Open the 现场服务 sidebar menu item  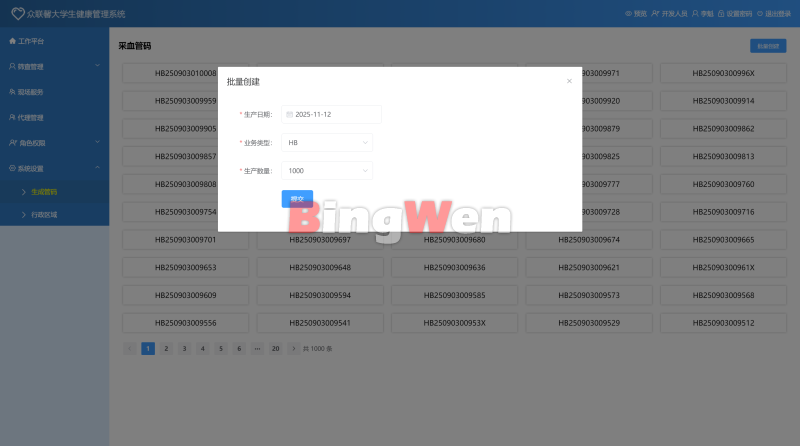point(30,92)
